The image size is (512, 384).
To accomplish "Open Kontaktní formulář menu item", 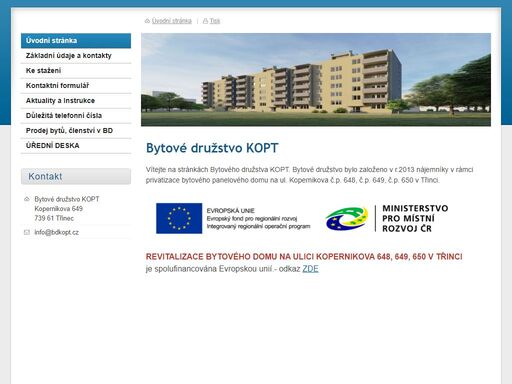I will pos(76,86).
